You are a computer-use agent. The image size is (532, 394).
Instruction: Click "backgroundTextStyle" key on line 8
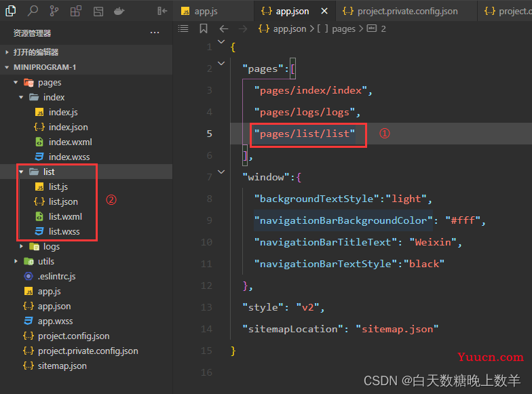pyautogui.click(x=317, y=199)
